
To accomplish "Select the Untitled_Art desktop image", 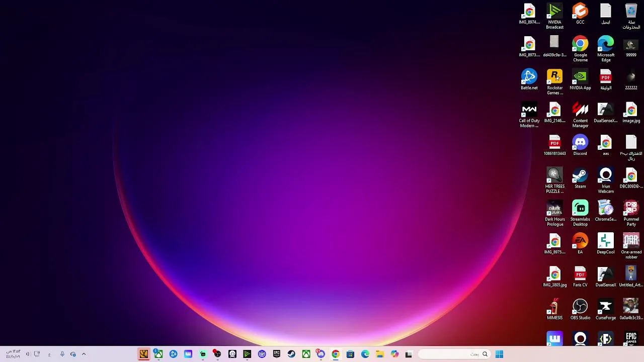I will [x=631, y=277].
